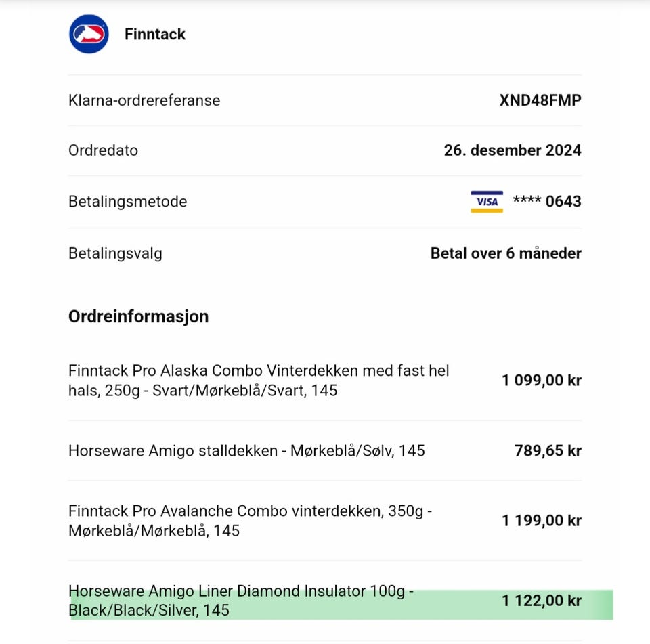
Task: Select the date 26. desember 2024
Action: click(513, 150)
